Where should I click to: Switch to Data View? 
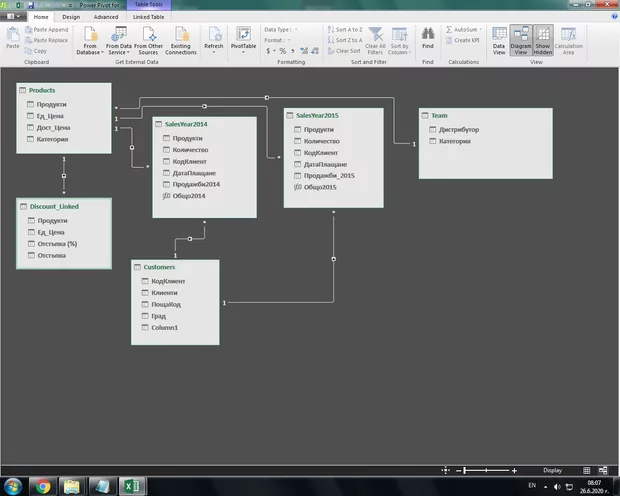(x=498, y=40)
